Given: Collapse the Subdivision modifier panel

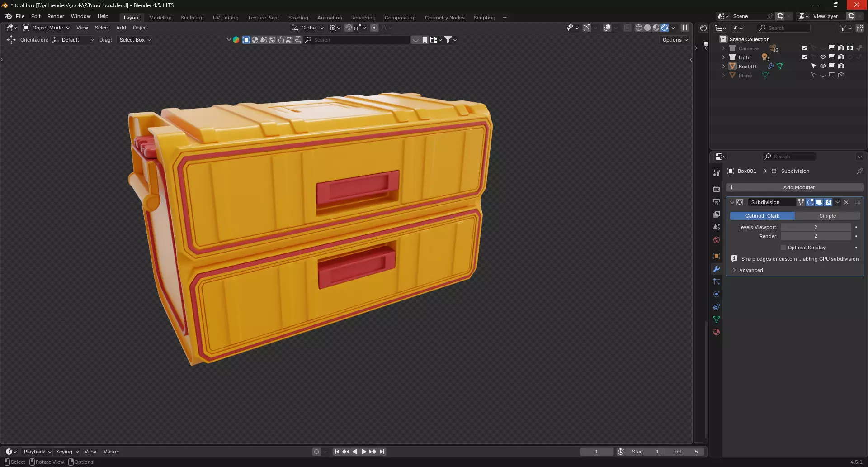Looking at the screenshot, I should tap(732, 202).
